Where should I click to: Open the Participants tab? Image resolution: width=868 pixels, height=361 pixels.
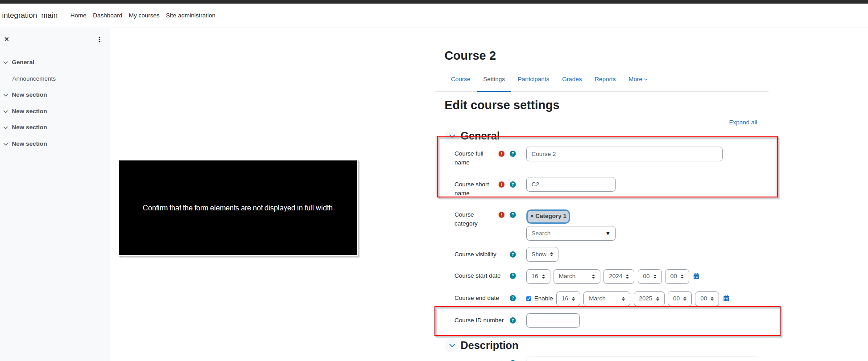click(533, 79)
